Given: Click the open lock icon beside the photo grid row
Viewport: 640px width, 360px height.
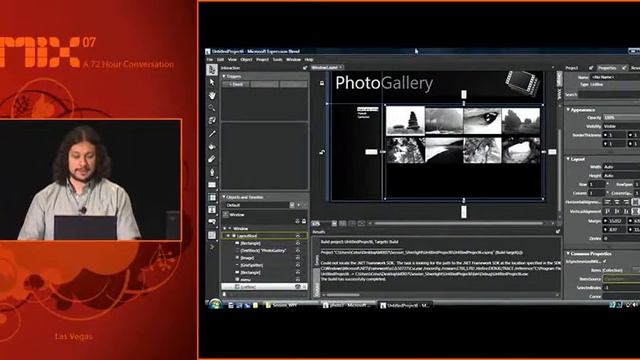Looking at the screenshot, I should [322, 152].
